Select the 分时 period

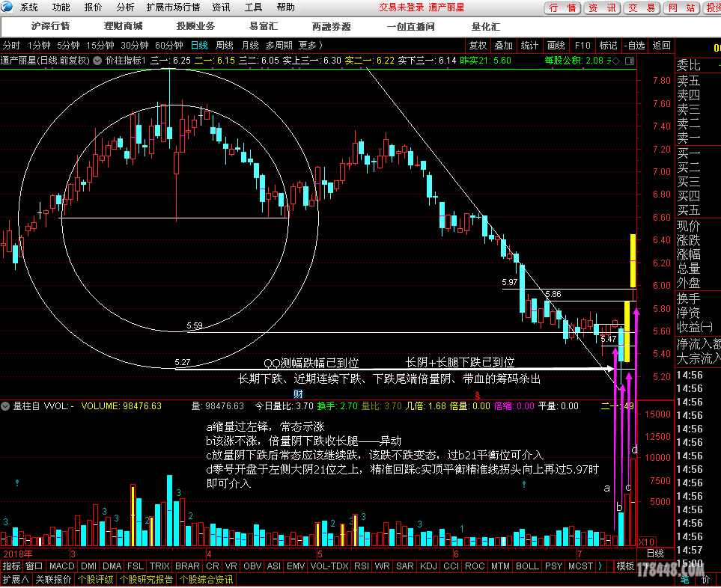point(11,46)
